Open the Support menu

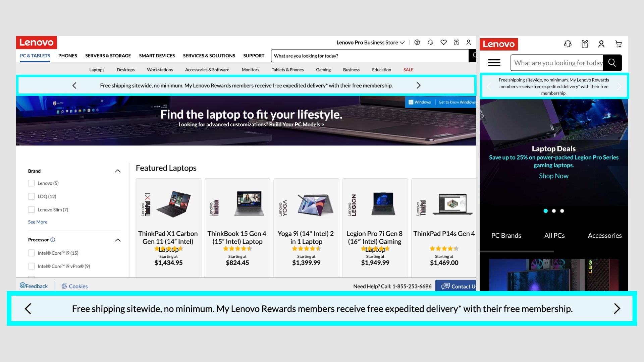254,56
